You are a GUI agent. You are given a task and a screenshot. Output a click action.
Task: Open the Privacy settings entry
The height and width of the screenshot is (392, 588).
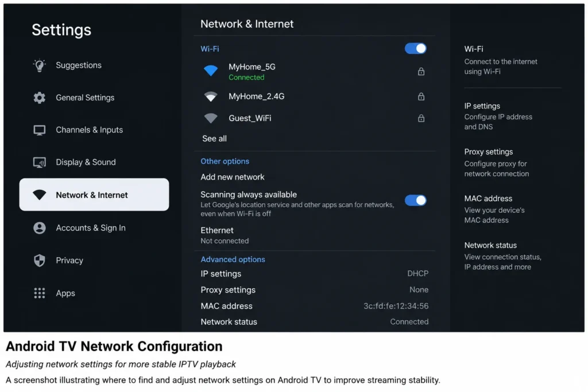pos(94,261)
